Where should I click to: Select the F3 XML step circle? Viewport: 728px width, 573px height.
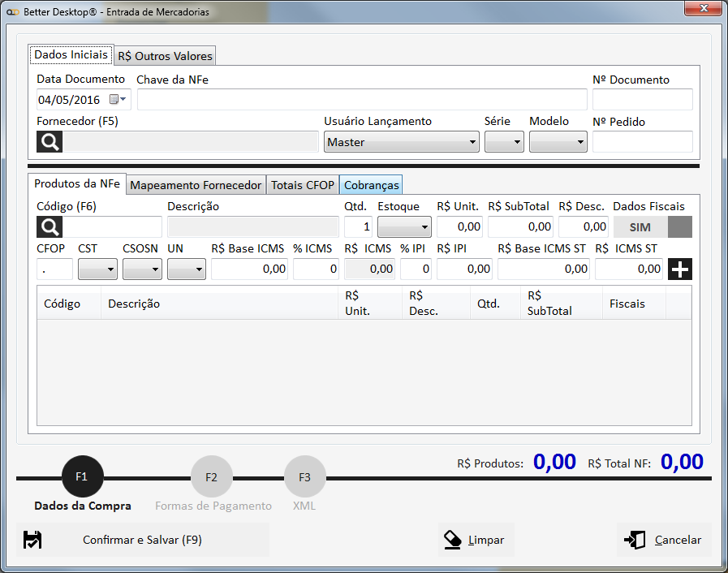pyautogui.click(x=304, y=477)
